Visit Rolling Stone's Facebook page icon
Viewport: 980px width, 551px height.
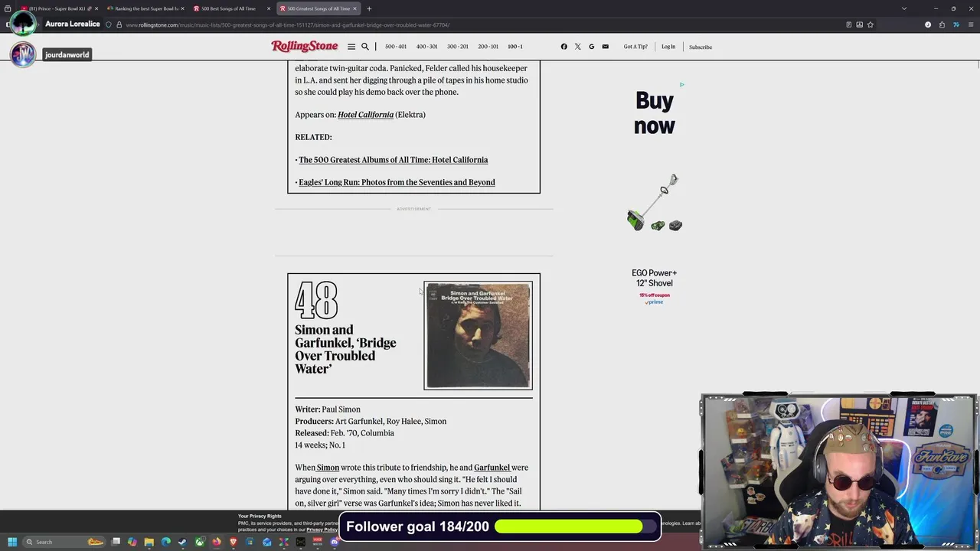click(x=564, y=47)
